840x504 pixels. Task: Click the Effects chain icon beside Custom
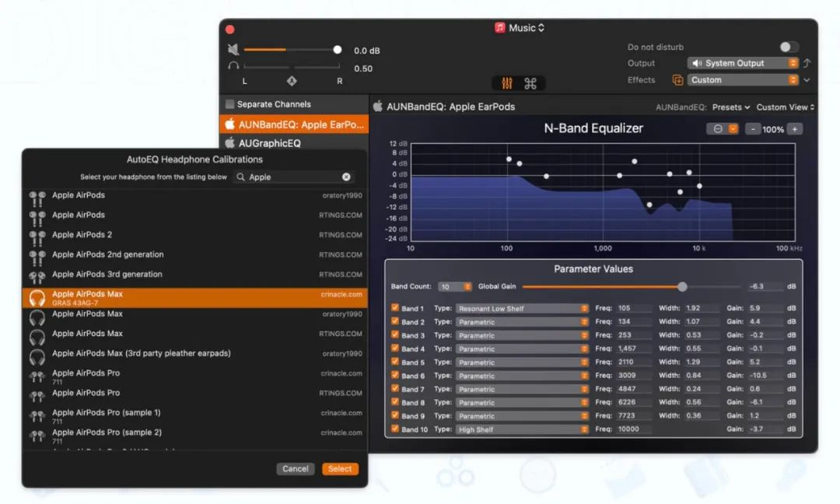point(677,80)
